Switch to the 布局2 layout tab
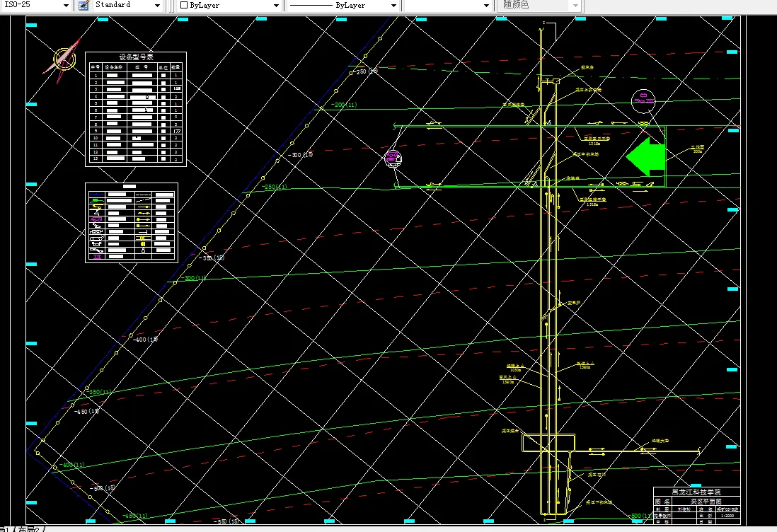 coord(31,529)
